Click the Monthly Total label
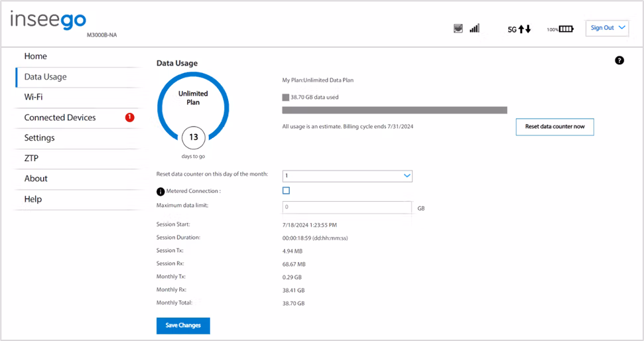The height and width of the screenshot is (341, 644). (x=174, y=303)
